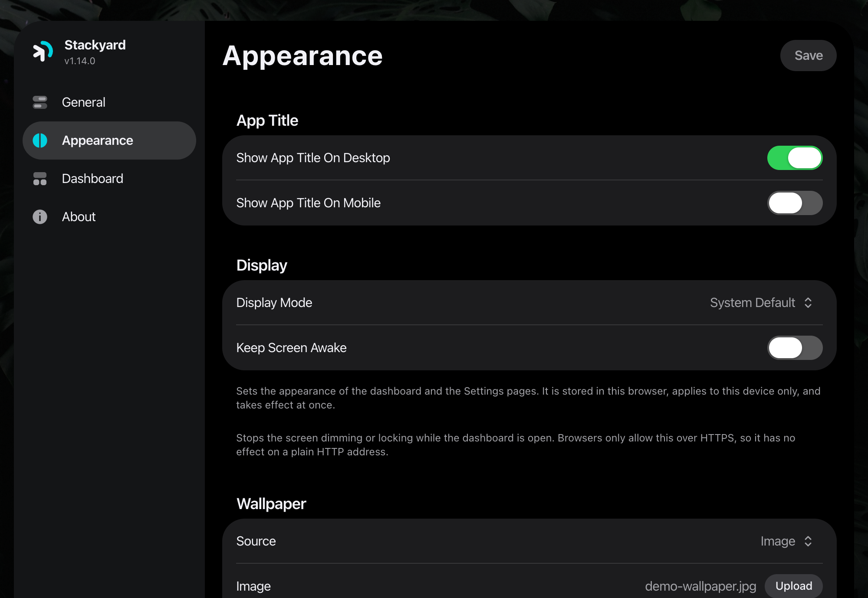
Task: Open the About page
Action: [109, 217]
